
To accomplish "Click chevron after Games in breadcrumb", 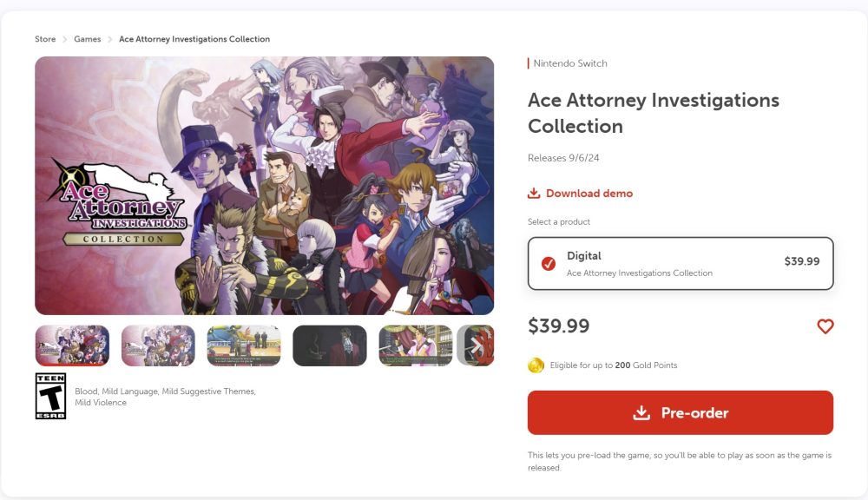I will [109, 39].
